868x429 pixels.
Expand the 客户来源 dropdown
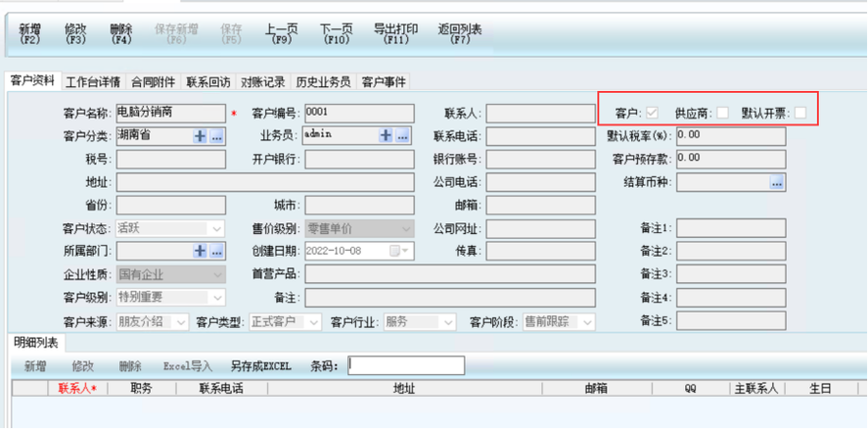(182, 322)
